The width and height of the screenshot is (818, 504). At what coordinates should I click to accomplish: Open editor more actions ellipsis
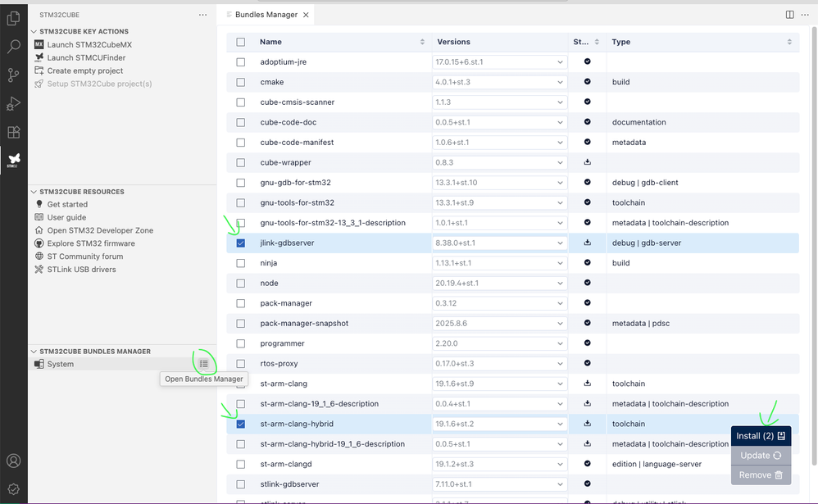point(805,15)
